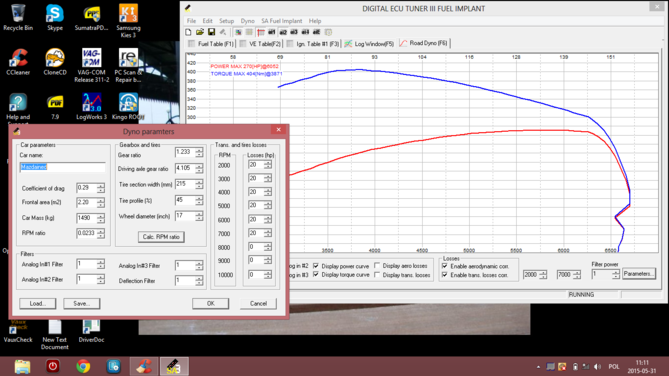Viewport: 669px width, 376px height.
Task: Open CCleaner desktop shortcut
Action: [18, 62]
